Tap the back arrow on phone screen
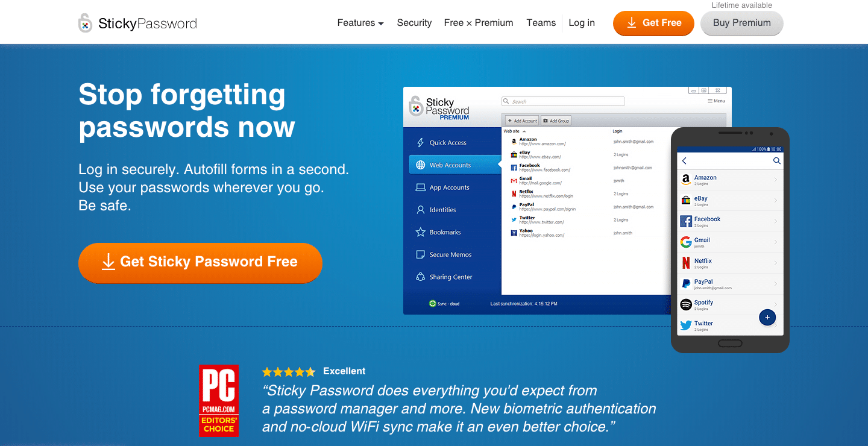The image size is (868, 446). pos(684,161)
